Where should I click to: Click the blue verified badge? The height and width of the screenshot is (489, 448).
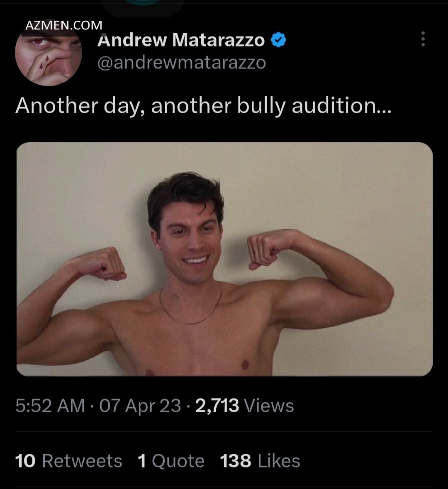pos(278,40)
